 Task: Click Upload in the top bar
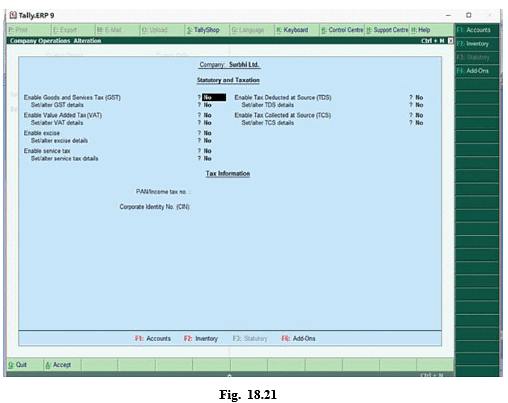tap(162, 30)
